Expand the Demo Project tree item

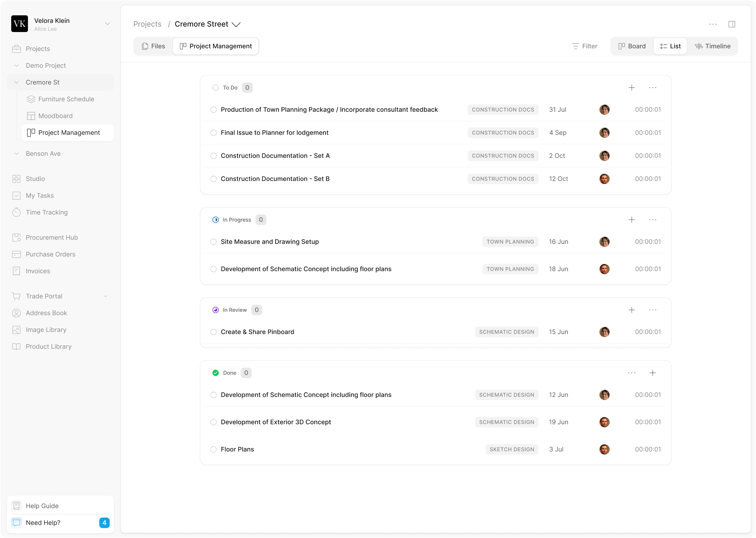pyautogui.click(x=16, y=66)
